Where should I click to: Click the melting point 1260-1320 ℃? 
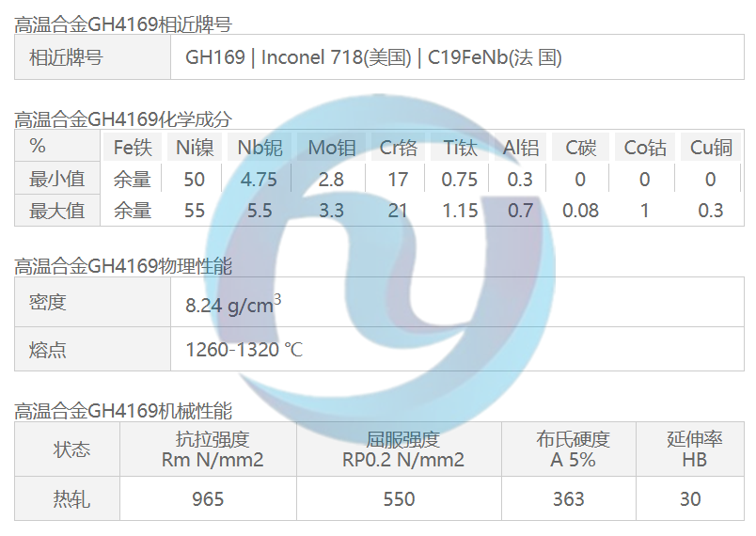[x=244, y=350]
